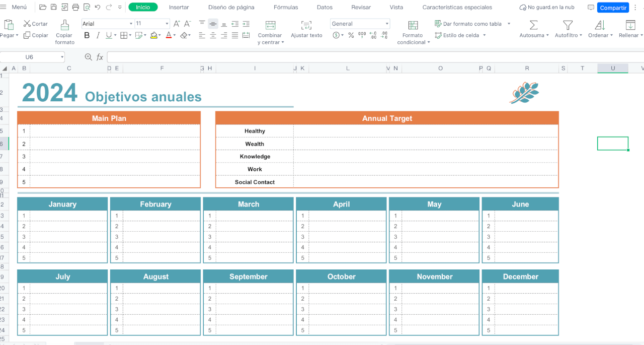This screenshot has width=644, height=345.
Task: Click the U6 name box field
Action: pyautogui.click(x=29, y=57)
